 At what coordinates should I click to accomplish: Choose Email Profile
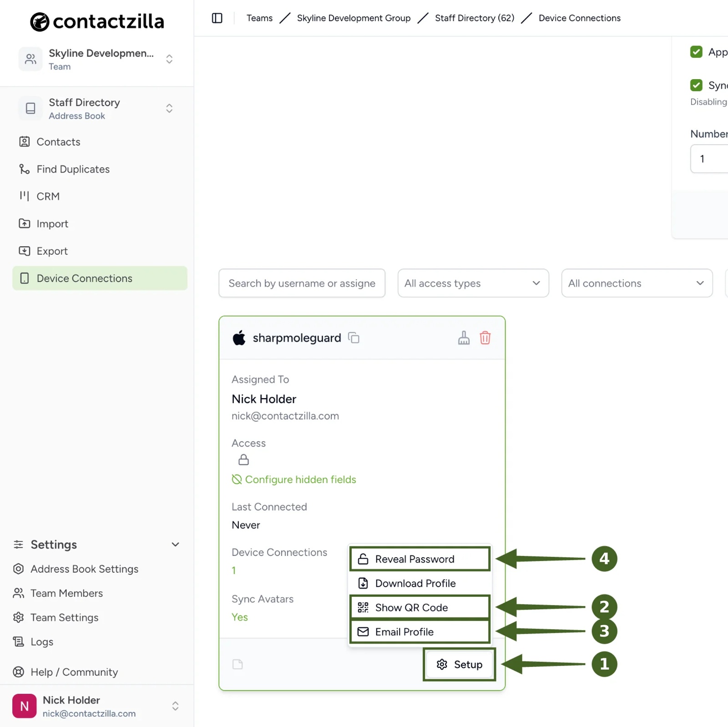click(x=420, y=632)
